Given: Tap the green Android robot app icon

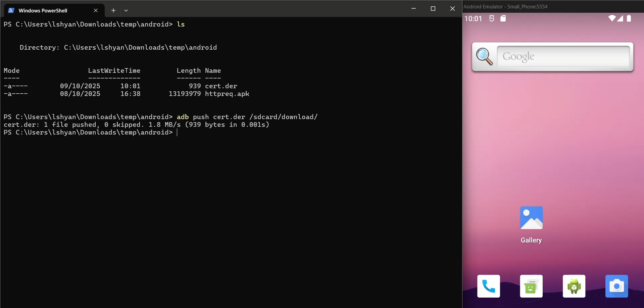Looking at the screenshot, I should [x=574, y=286].
